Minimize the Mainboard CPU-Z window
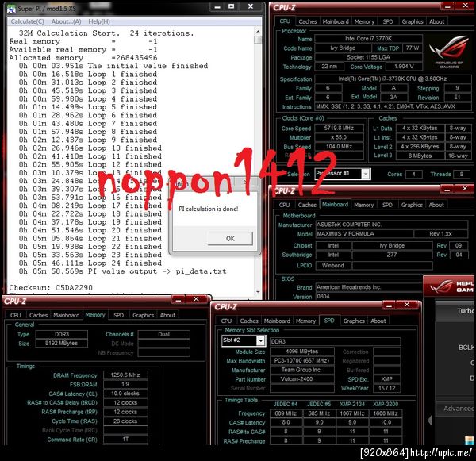 [x=447, y=189]
